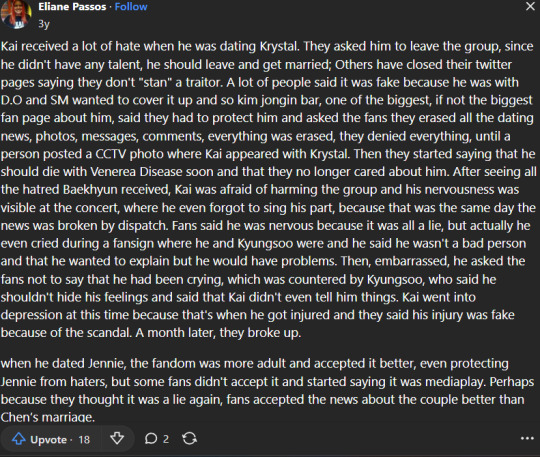This screenshot has width=540, height=457.
Task: Click the paragraph starting 'when he dated Jennie'
Action: coord(267,390)
